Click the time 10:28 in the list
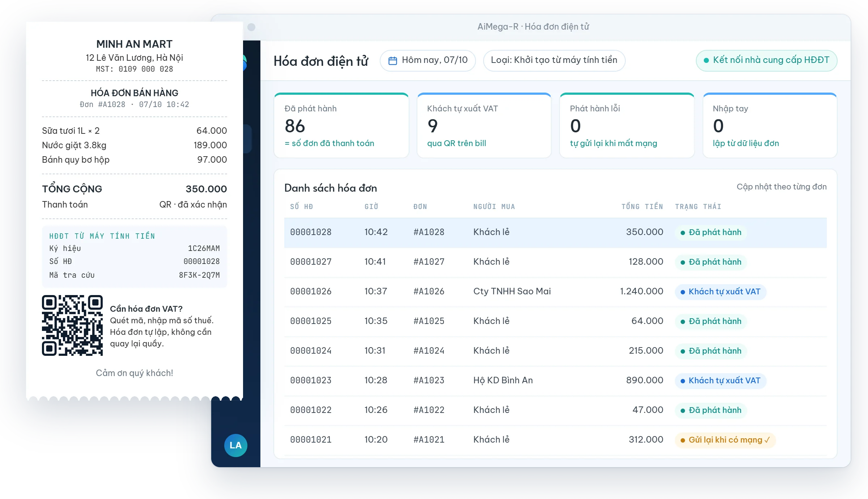The height and width of the screenshot is (499, 868). pos(376,380)
